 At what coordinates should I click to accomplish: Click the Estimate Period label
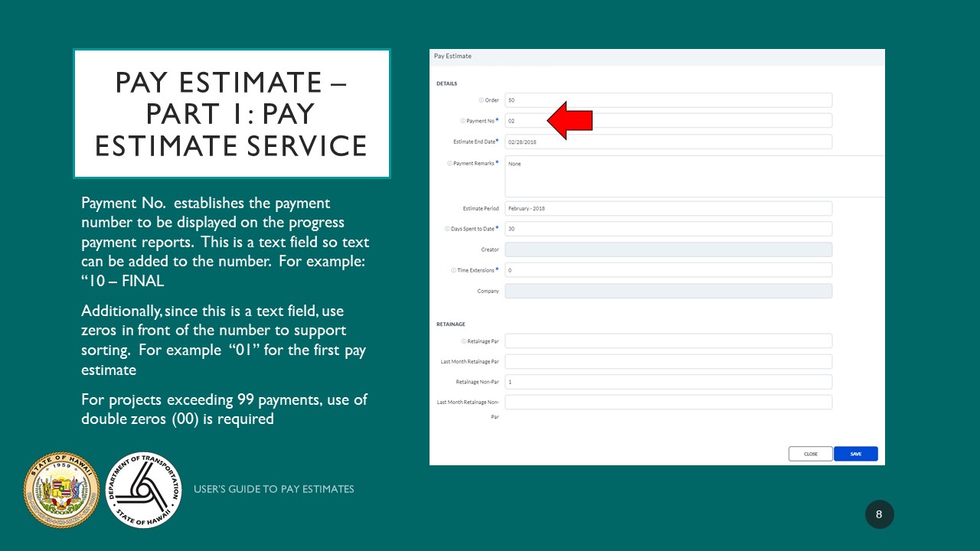tap(481, 208)
